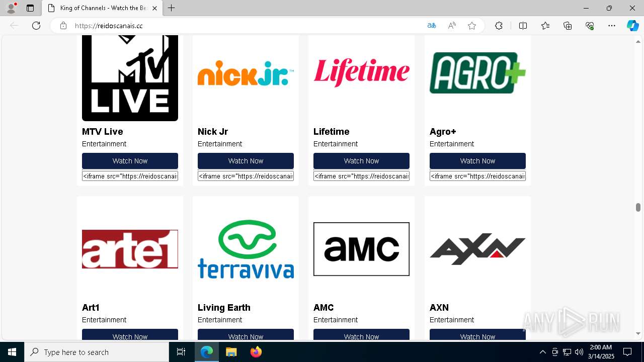The height and width of the screenshot is (362, 644).
Task: Click the Living Earth channel title
Action: pyautogui.click(x=224, y=308)
